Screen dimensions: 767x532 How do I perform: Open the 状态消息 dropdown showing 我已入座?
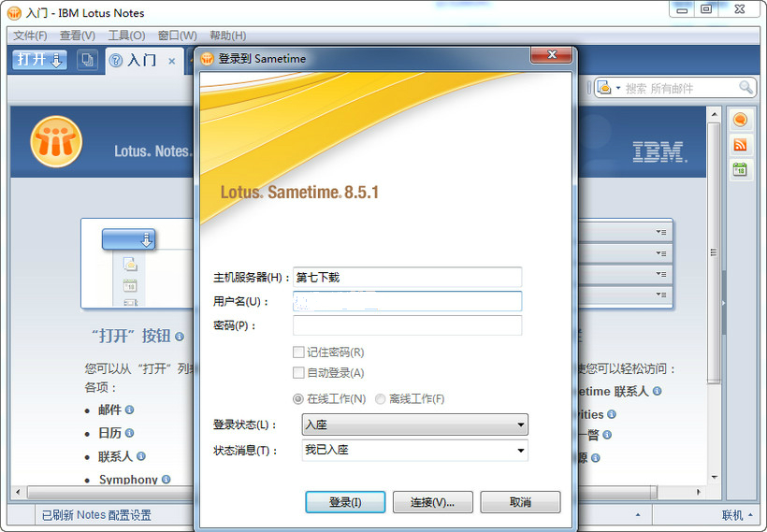coord(414,450)
